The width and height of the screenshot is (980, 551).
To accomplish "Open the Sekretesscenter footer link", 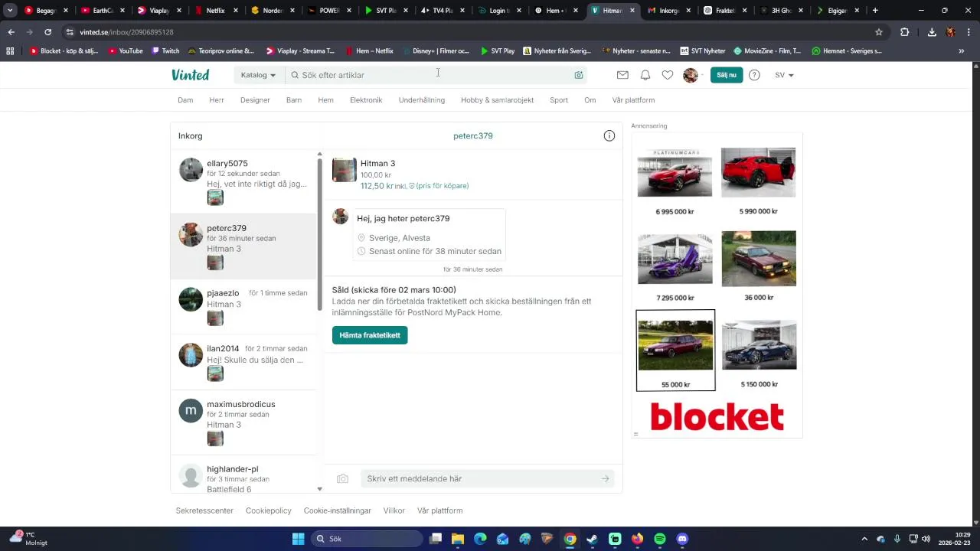I will 204,510.
